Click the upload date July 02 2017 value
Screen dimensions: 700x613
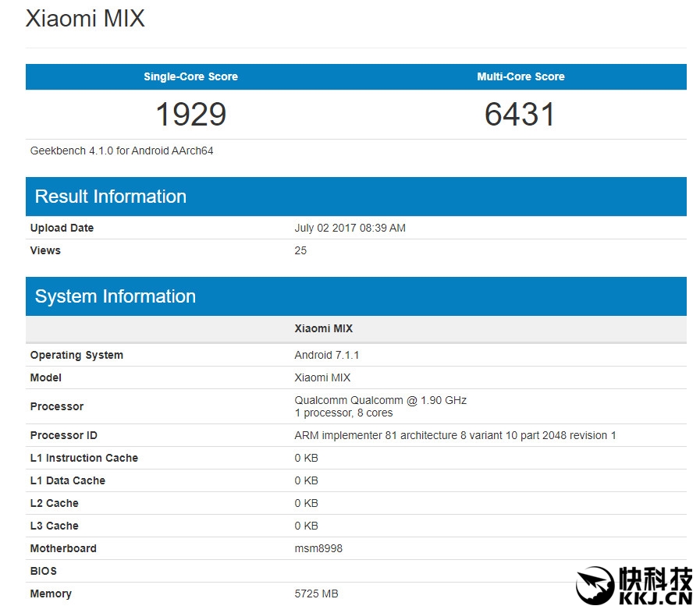click(350, 228)
